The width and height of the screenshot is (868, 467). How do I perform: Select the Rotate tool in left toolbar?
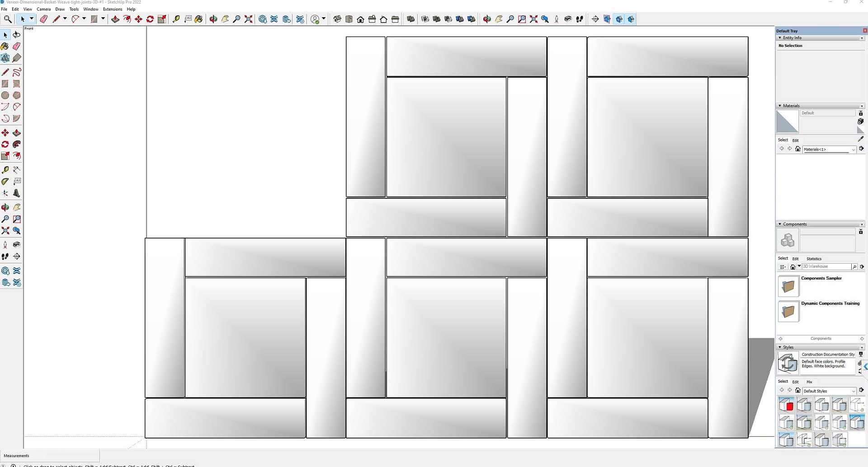[x=5, y=145]
